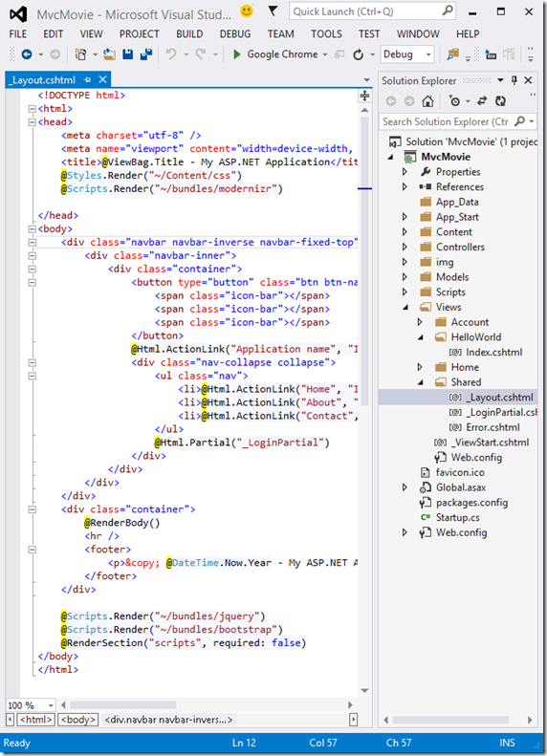The image size is (547, 756).
Task: Click the Save All toolbar icon
Action: point(146,54)
